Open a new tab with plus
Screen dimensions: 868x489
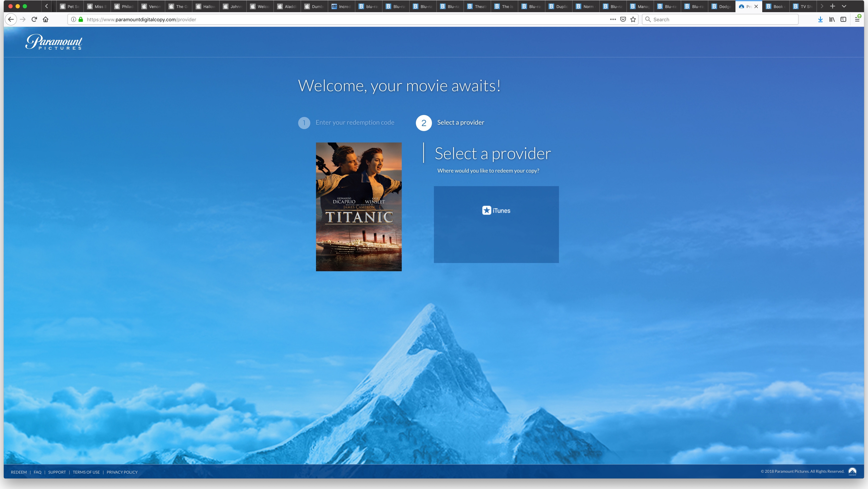pyautogui.click(x=833, y=6)
